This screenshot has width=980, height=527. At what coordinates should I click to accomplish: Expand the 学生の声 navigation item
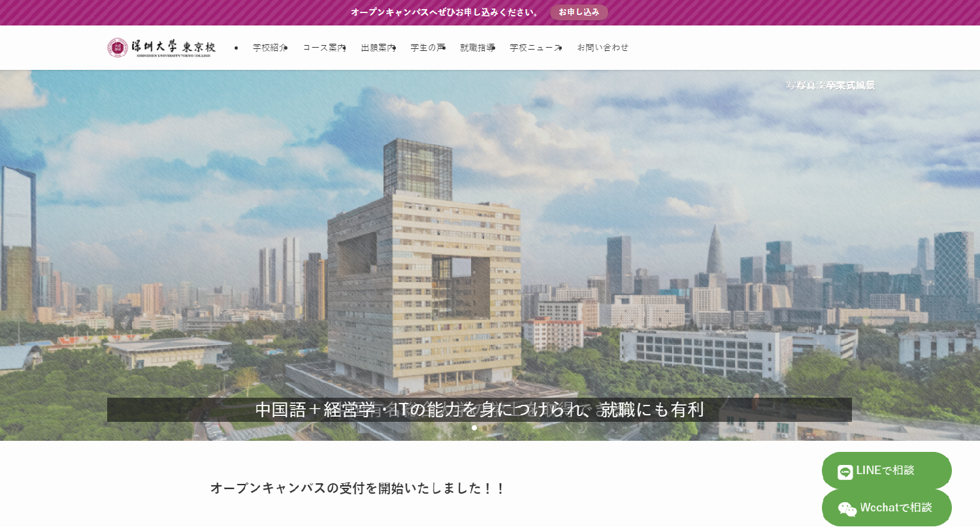click(427, 48)
